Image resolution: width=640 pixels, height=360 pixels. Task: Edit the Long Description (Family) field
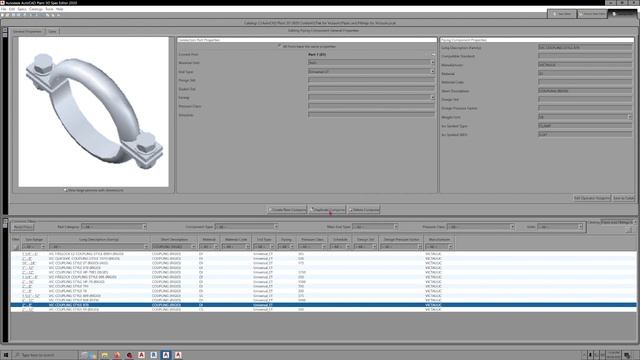tap(585, 48)
